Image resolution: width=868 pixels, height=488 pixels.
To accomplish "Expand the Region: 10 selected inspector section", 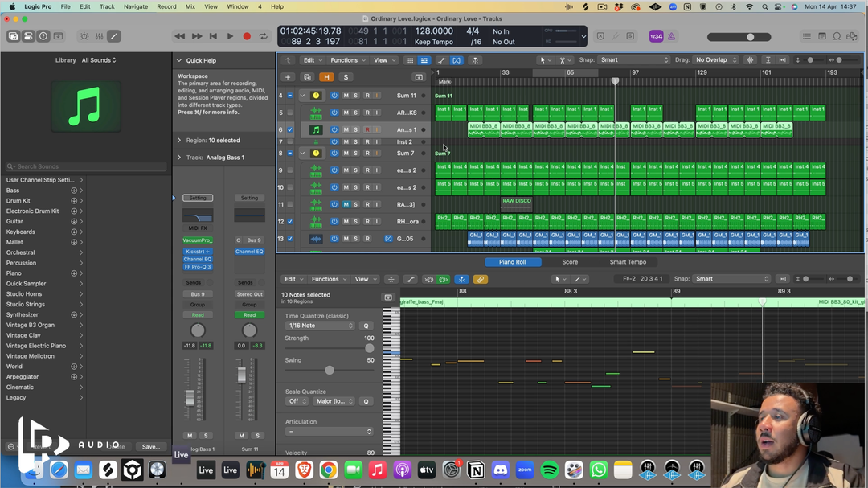I will tap(179, 140).
